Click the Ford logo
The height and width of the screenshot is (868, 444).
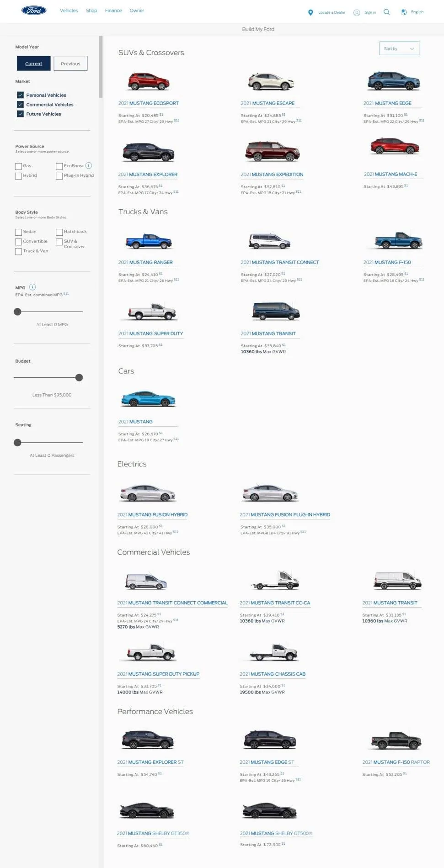point(34,11)
